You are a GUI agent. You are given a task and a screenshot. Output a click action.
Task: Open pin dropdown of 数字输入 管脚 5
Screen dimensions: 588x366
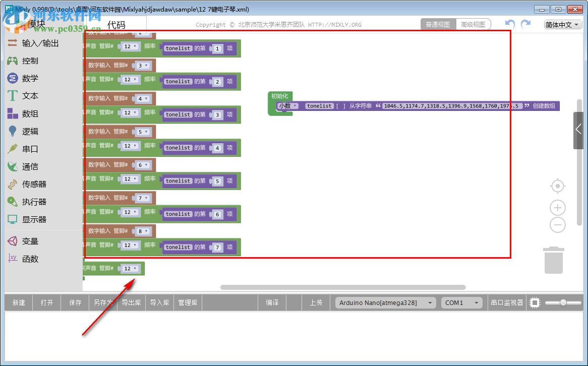(x=143, y=132)
